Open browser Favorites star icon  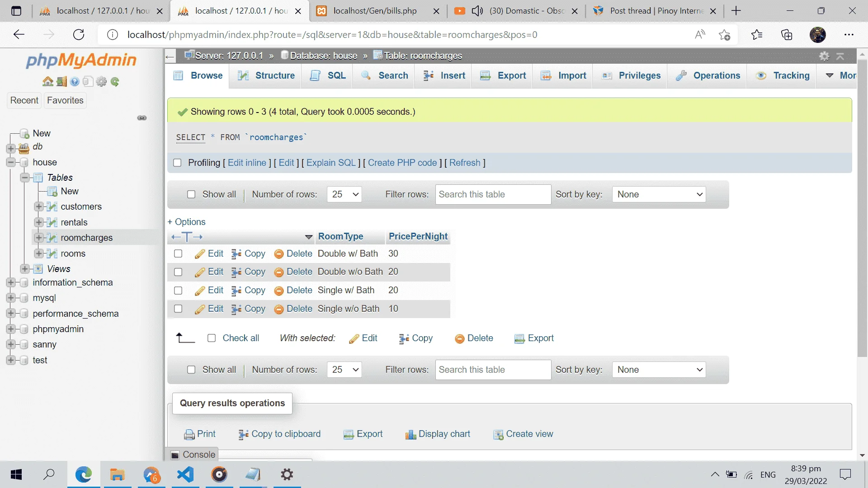756,34
